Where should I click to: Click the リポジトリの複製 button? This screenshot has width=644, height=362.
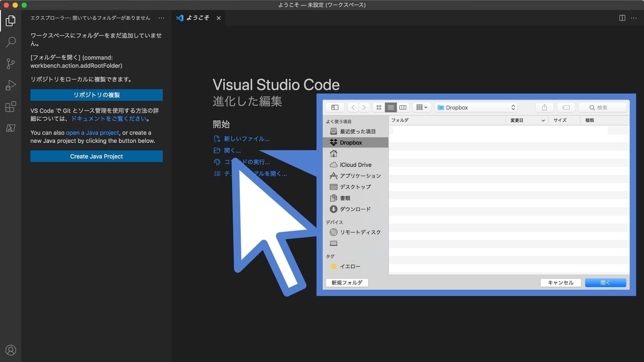[97, 95]
